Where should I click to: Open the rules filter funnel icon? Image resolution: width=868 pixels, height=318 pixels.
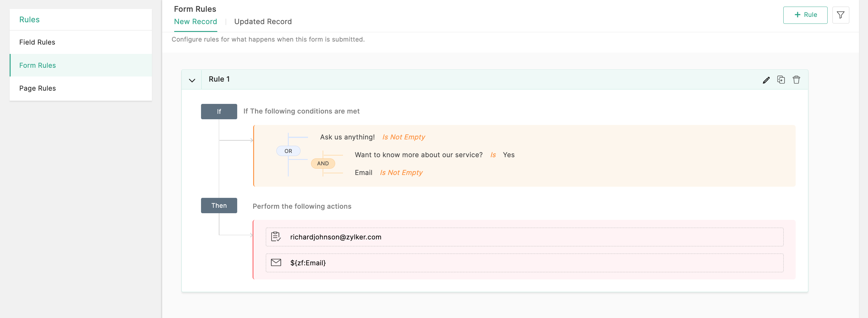(x=840, y=15)
